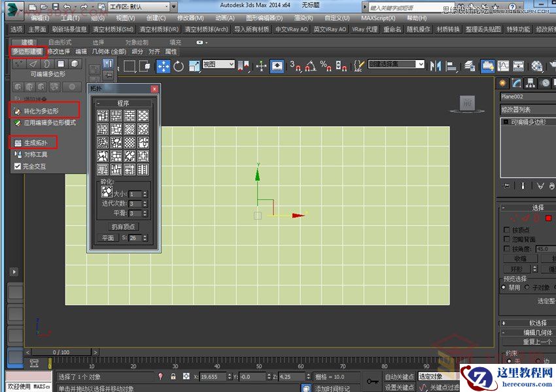Click the Mirror tool icon
Screen dimensions: 556x392
pos(436,66)
